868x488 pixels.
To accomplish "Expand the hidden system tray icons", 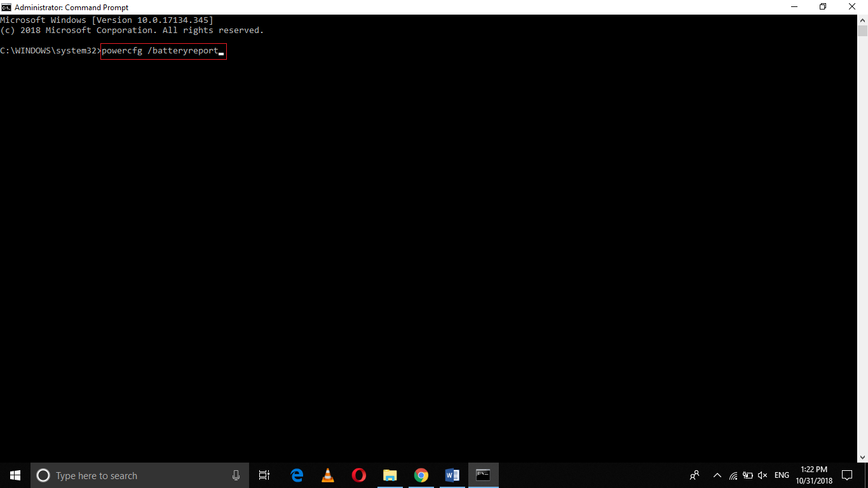I will (717, 475).
